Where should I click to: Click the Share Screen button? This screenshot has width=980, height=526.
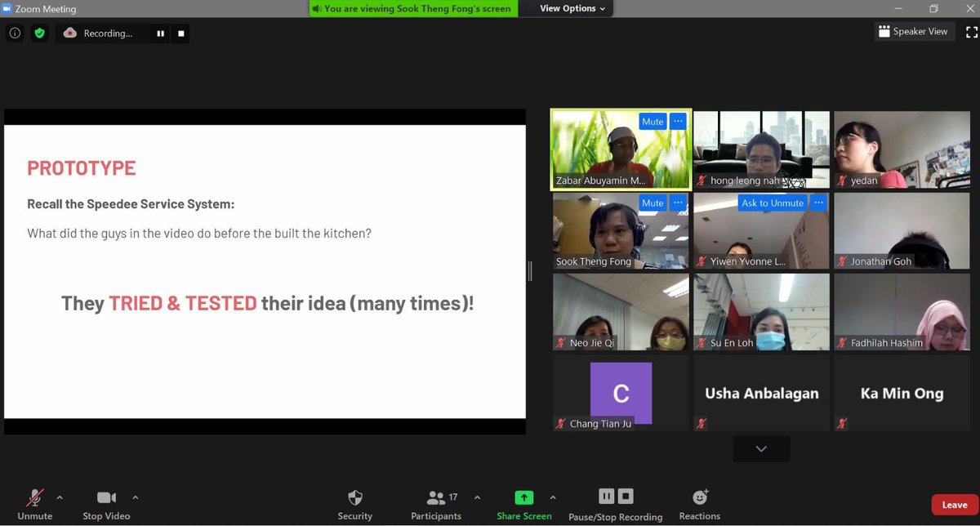524,505
